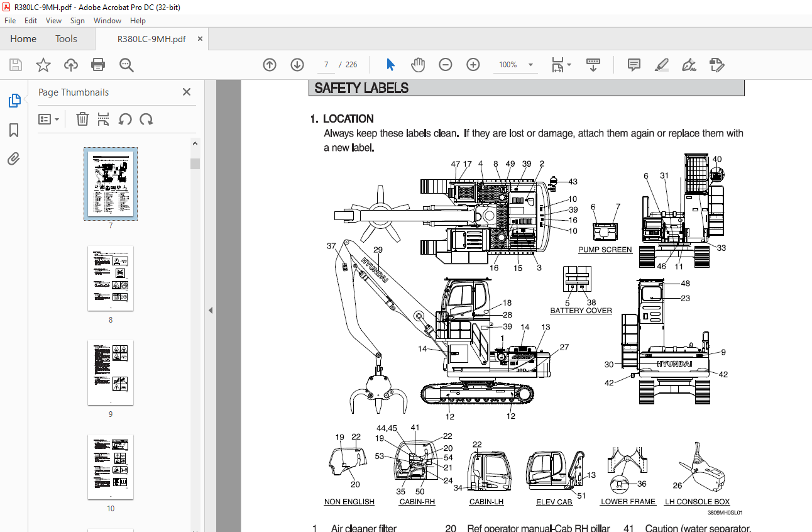The image size is (812, 532).
Task: Click the PUMP SCREEN label
Action: click(x=605, y=250)
